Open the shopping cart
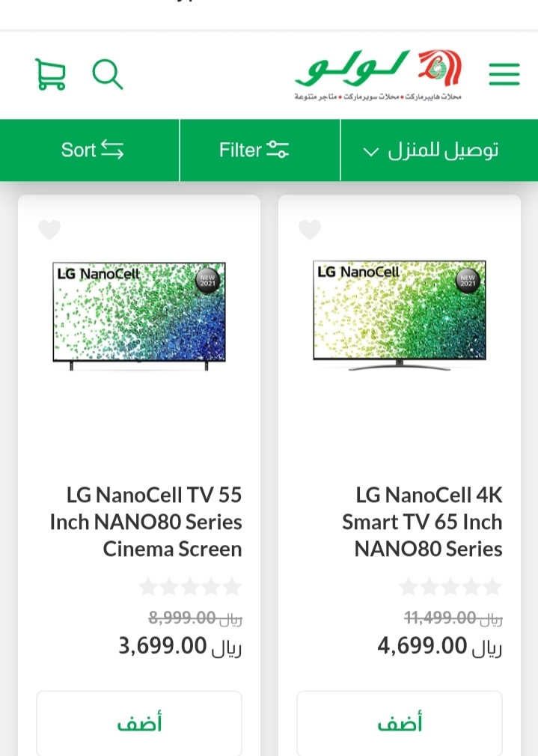538x756 pixels. [50, 75]
